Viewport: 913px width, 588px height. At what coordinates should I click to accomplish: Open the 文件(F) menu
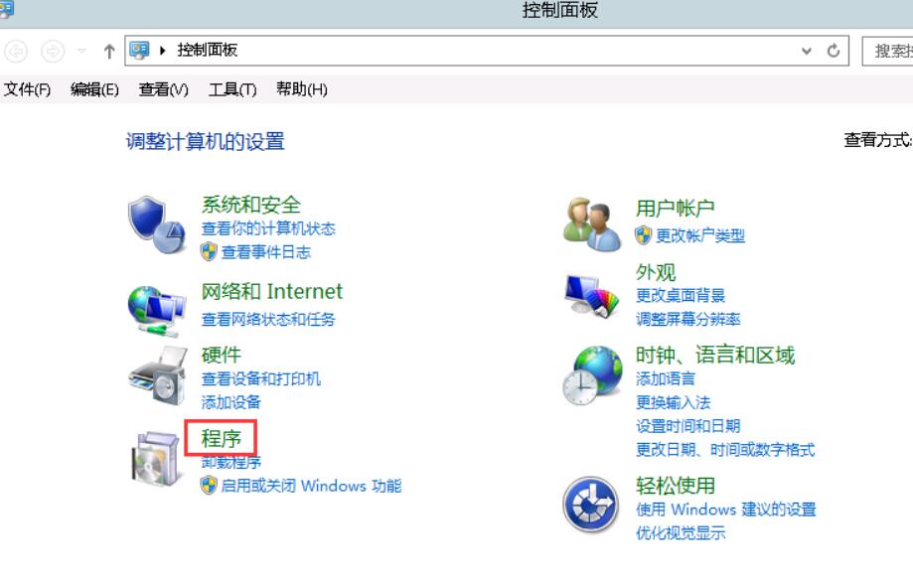[28, 89]
